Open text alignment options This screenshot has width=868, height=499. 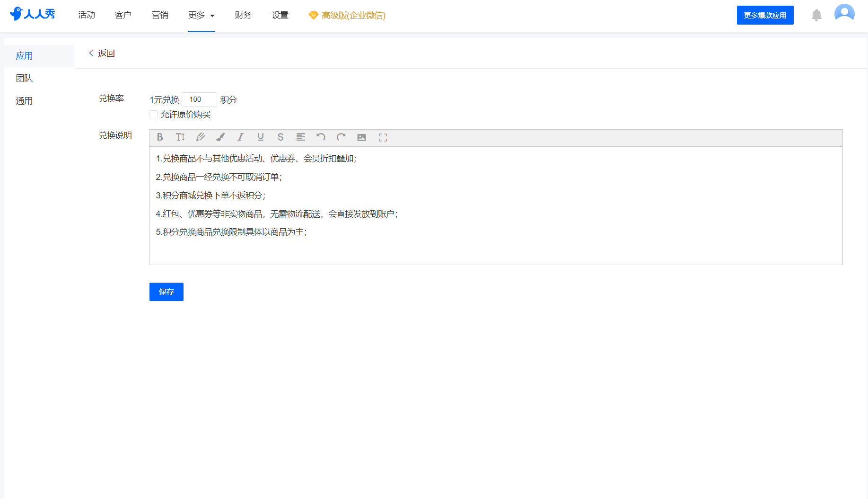[x=301, y=137]
